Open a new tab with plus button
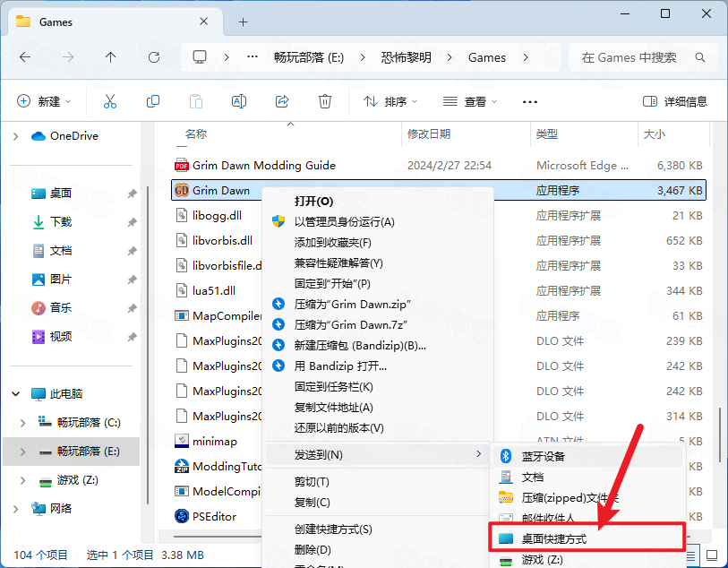This screenshot has width=728, height=568. pos(243,22)
